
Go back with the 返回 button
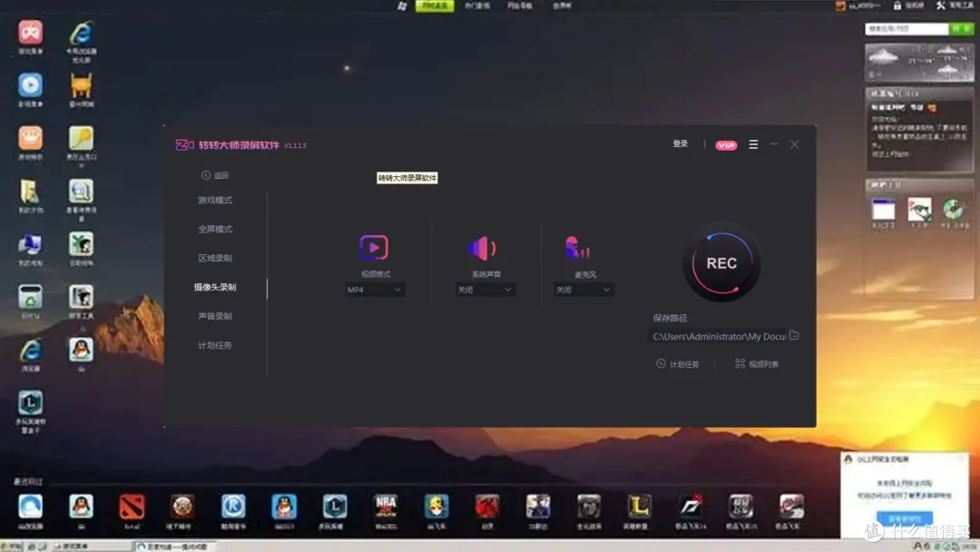click(x=215, y=175)
